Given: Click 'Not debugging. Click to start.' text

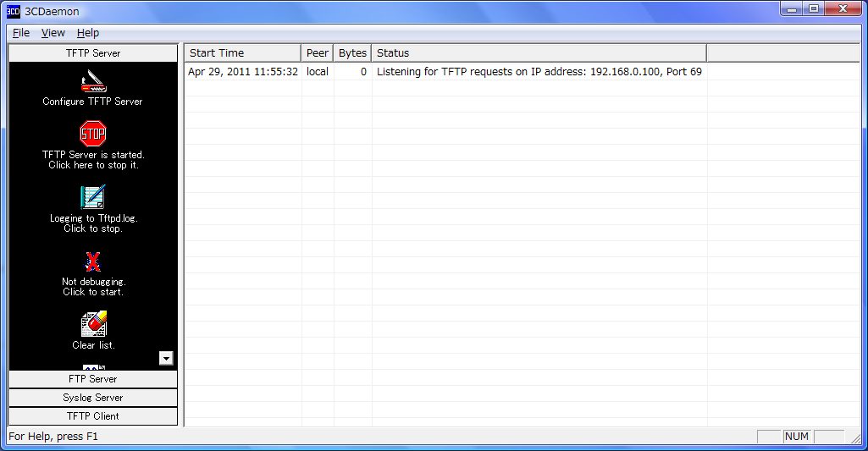Looking at the screenshot, I should click(93, 287).
